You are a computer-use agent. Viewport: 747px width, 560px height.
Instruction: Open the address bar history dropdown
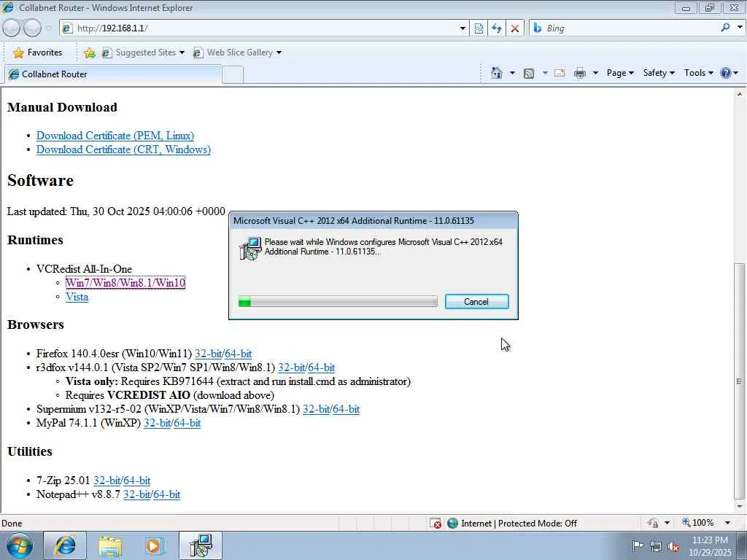[x=462, y=28]
